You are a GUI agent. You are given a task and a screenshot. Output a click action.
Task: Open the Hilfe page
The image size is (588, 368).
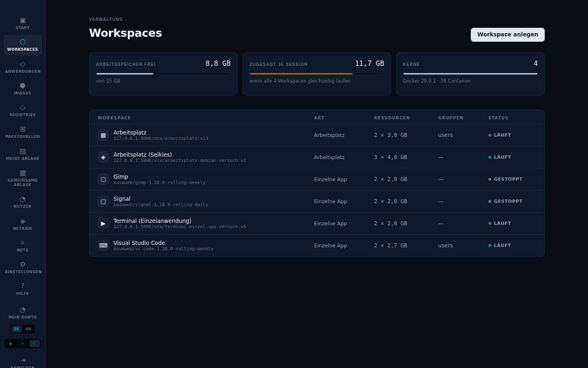point(22,289)
